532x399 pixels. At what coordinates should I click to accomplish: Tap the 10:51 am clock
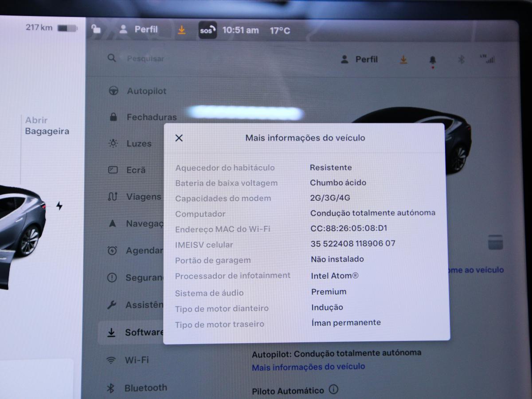[241, 30]
